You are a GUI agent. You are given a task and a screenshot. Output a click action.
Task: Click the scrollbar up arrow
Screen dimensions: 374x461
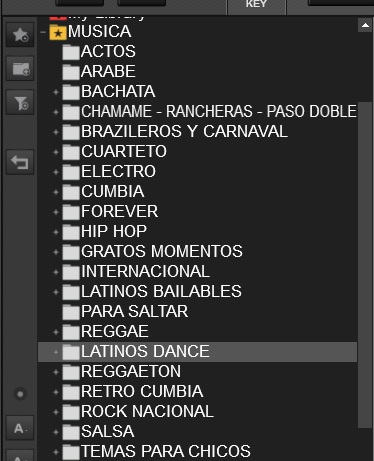365,25
